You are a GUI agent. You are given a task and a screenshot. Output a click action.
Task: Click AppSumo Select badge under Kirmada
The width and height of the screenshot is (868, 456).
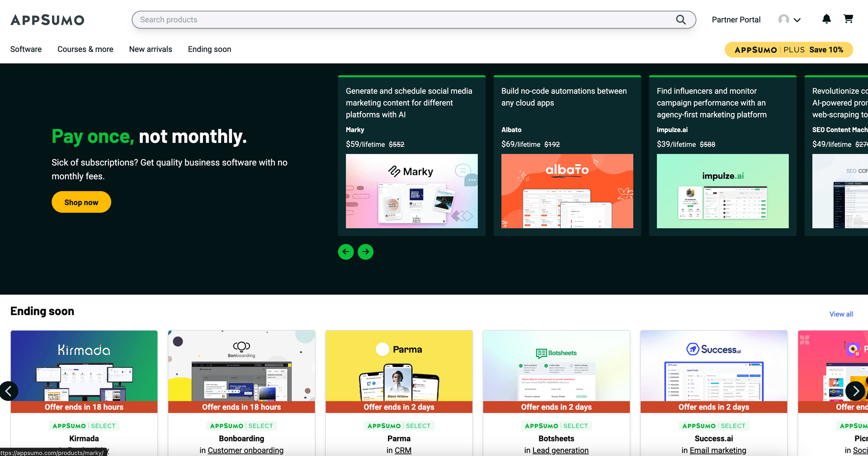click(84, 426)
